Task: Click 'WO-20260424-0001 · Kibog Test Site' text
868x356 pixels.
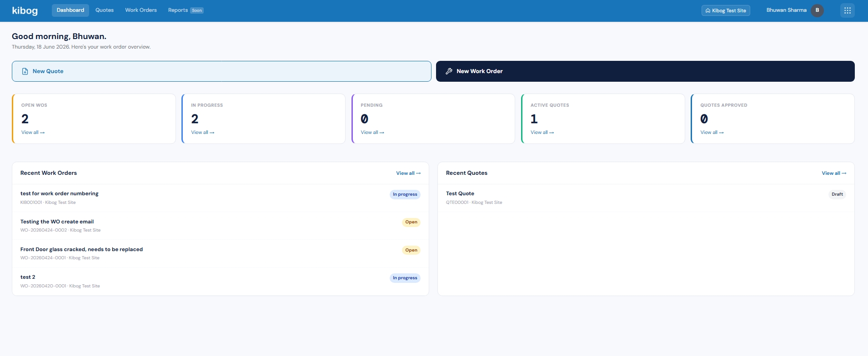Action: point(60,258)
